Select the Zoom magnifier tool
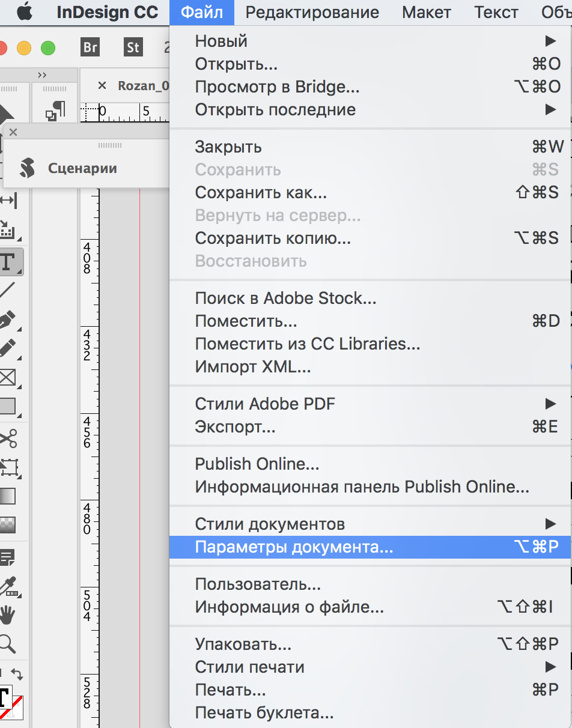The width and height of the screenshot is (572, 728). tap(7, 644)
